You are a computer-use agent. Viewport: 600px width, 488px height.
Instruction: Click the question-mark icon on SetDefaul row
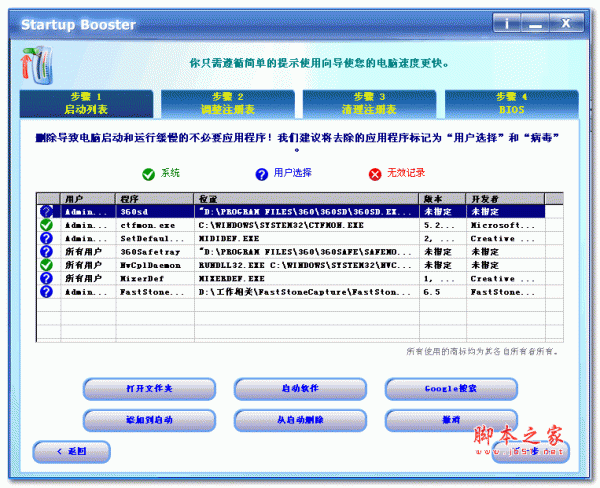click(x=46, y=238)
